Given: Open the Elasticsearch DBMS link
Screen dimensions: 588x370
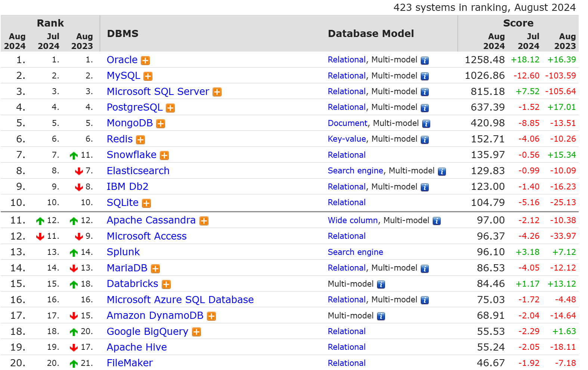Looking at the screenshot, I should tap(138, 171).
